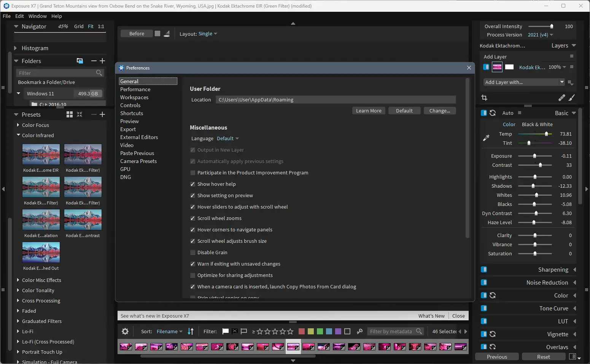Expand the Color Focus preset group

click(x=18, y=125)
